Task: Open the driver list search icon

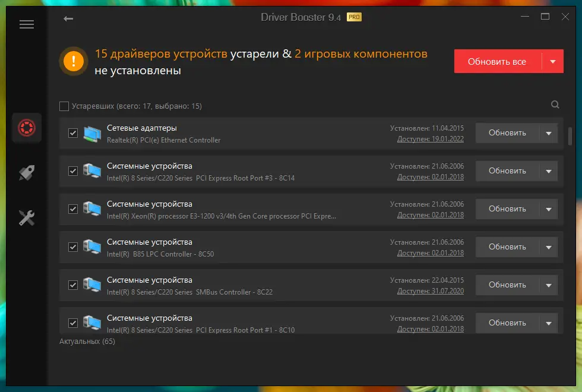Action: pyautogui.click(x=555, y=105)
